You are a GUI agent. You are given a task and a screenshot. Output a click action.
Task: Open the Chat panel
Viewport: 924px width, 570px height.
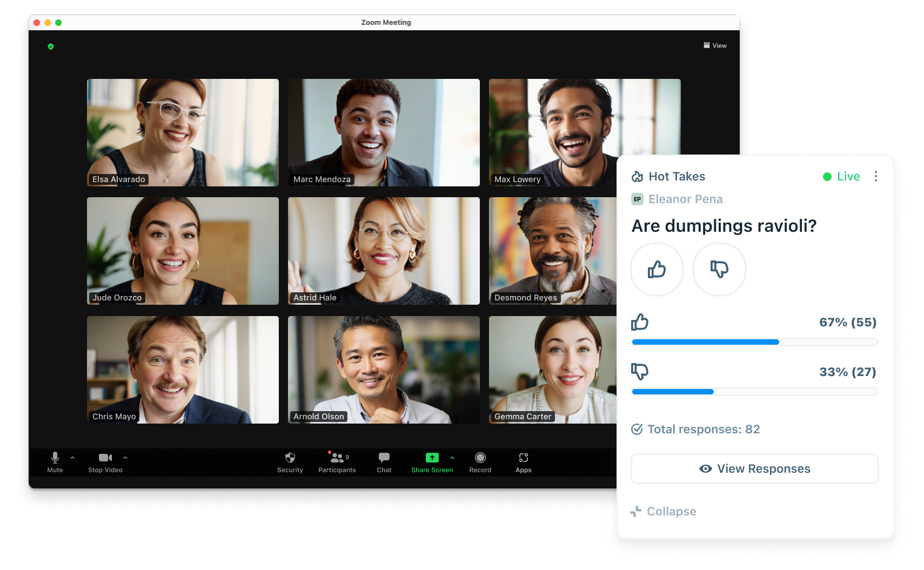pyautogui.click(x=384, y=462)
